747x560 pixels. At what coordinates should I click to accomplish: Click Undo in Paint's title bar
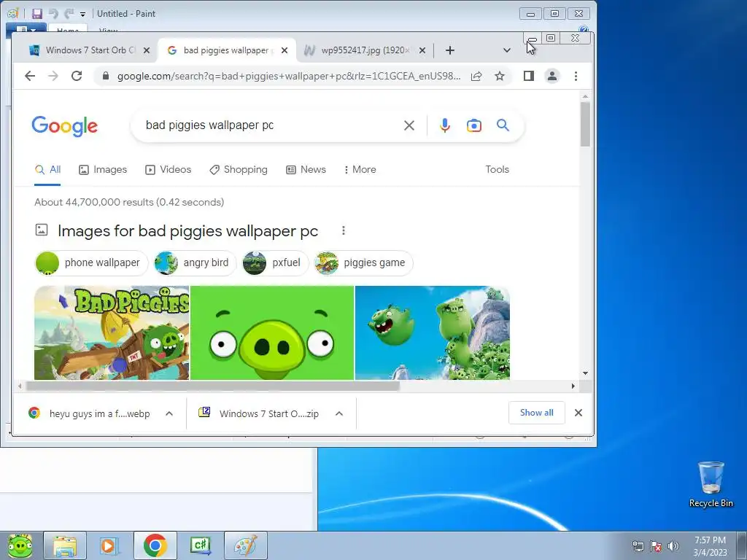(x=53, y=14)
